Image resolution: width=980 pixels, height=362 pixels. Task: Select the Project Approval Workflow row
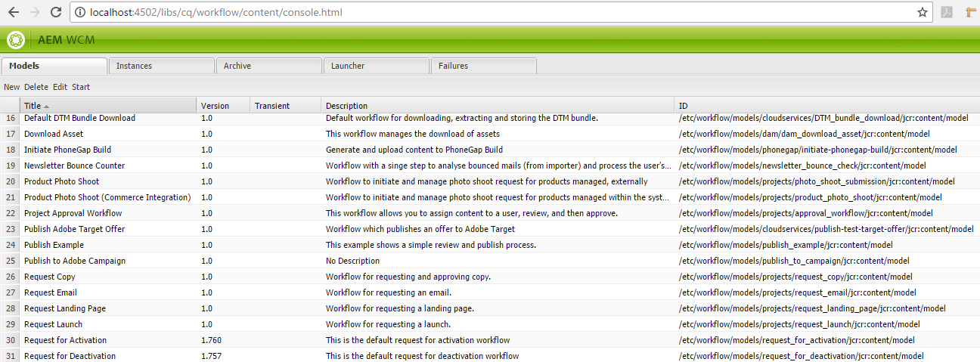tap(490, 213)
